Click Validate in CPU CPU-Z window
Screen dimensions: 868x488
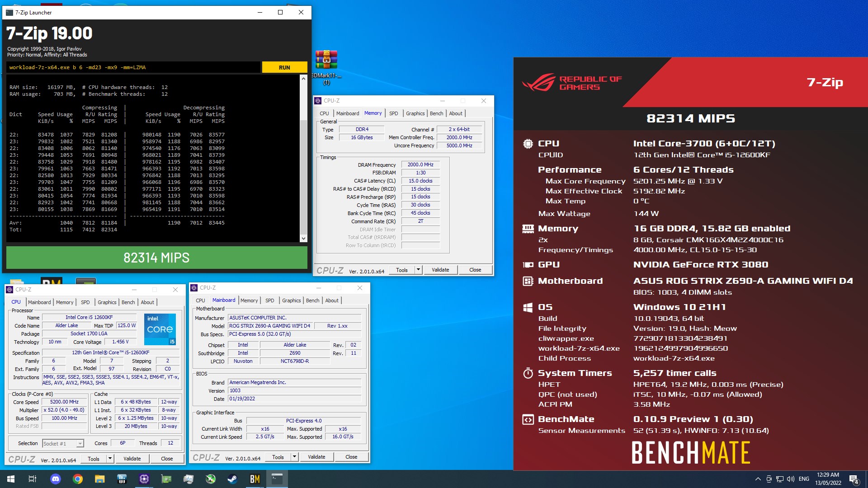(x=132, y=459)
